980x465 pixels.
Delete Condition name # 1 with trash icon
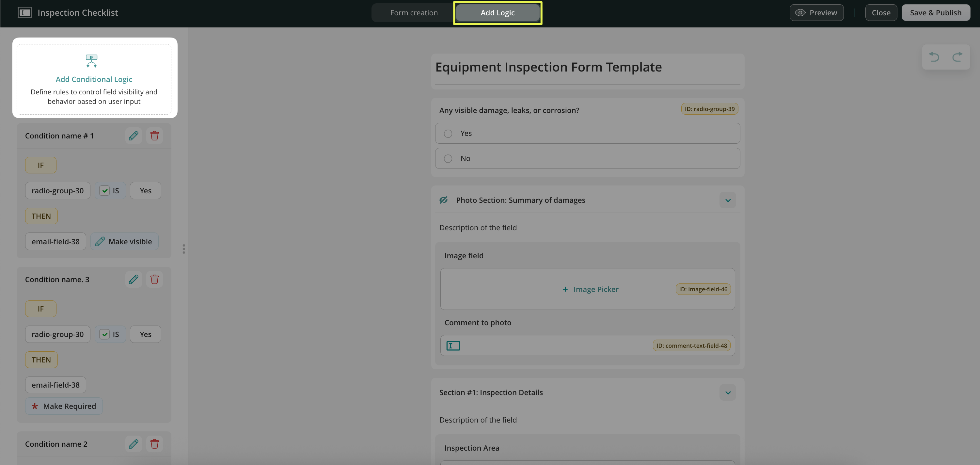tap(154, 136)
